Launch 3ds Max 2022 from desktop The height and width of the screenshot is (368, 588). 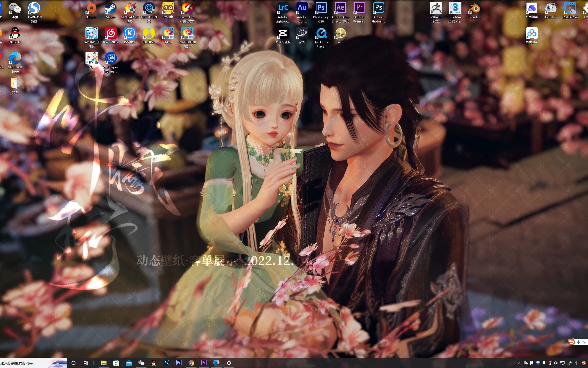[x=455, y=13]
